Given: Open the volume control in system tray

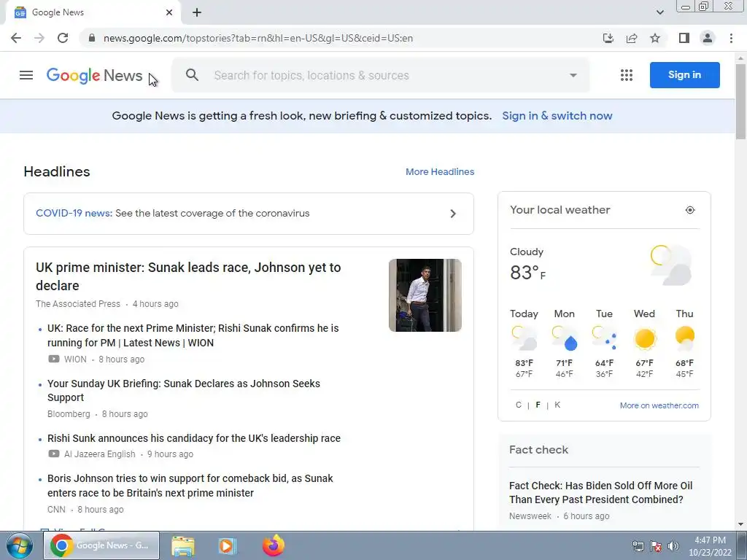Looking at the screenshot, I should click(673, 546).
